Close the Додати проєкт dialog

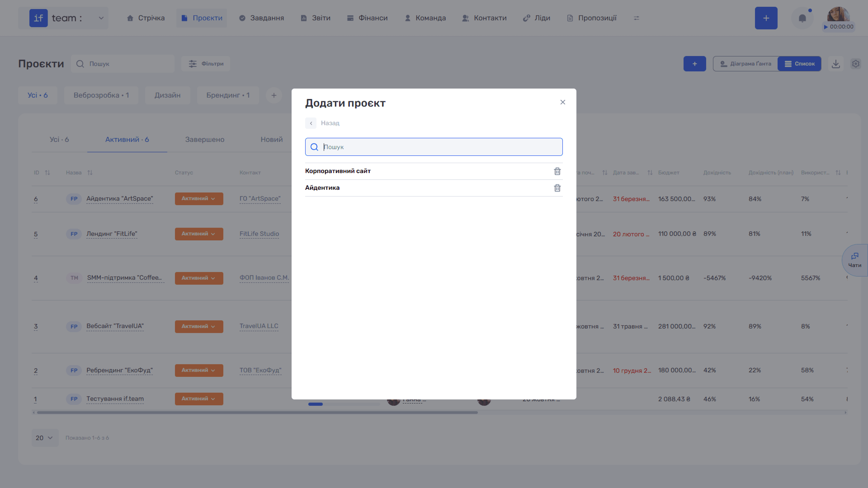pos(563,102)
